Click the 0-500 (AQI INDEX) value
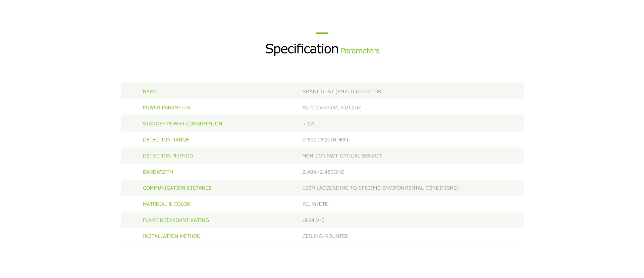Viewport: 644px width, 278px height. tap(325, 140)
